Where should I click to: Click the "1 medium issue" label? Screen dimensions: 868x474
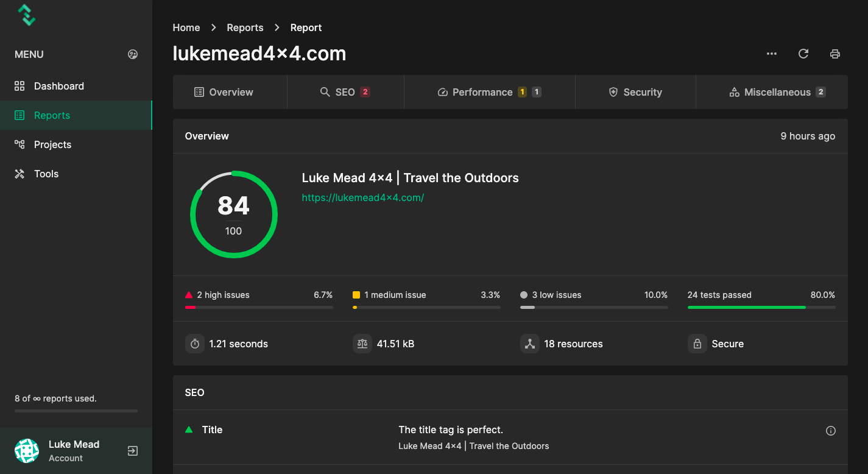[x=395, y=295]
